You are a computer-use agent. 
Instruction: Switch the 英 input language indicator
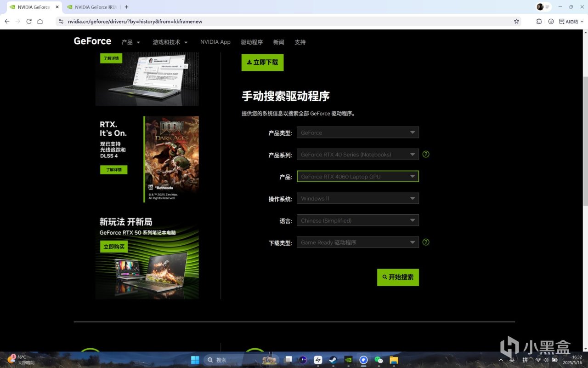point(512,360)
